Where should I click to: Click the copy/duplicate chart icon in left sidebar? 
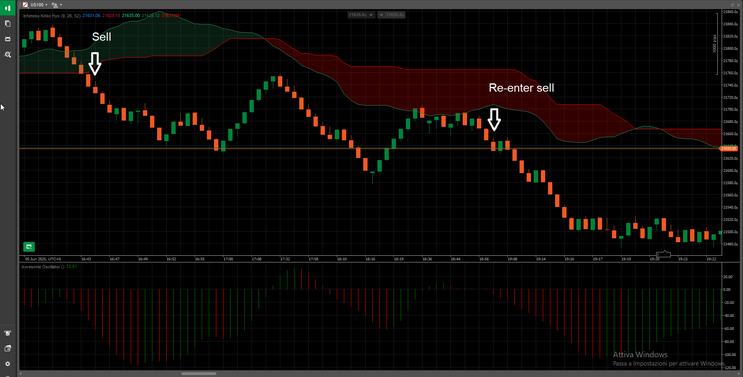pos(8,23)
